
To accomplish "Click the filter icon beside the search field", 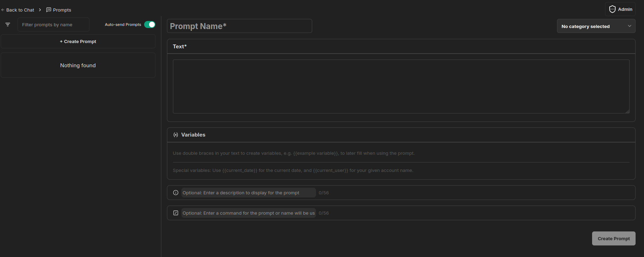I will (x=8, y=25).
